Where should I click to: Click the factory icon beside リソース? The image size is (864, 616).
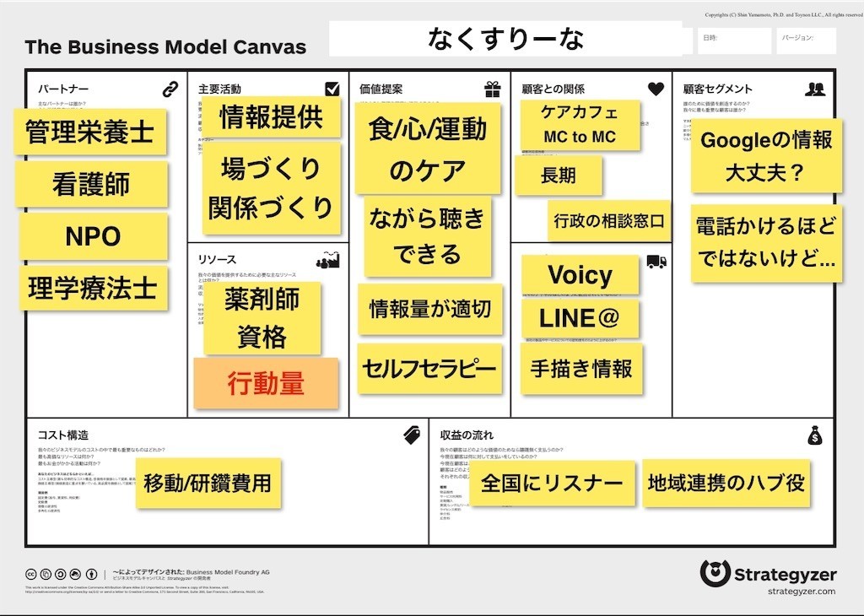328,260
